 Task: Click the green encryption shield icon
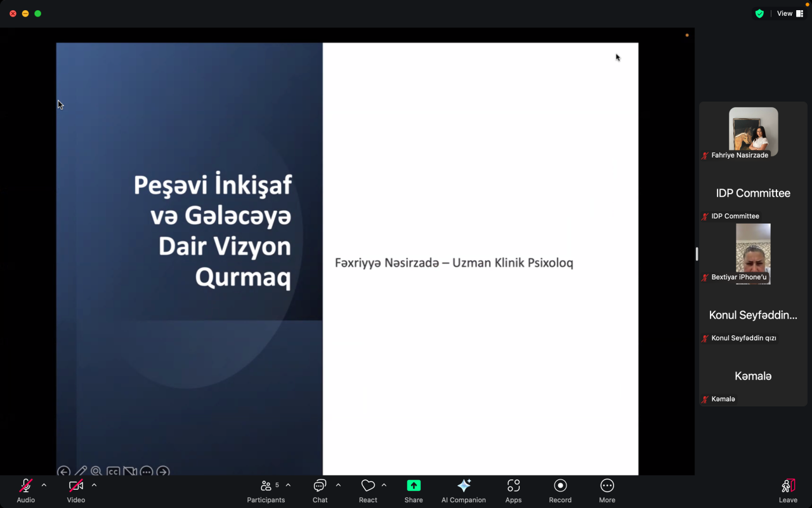[x=759, y=13]
